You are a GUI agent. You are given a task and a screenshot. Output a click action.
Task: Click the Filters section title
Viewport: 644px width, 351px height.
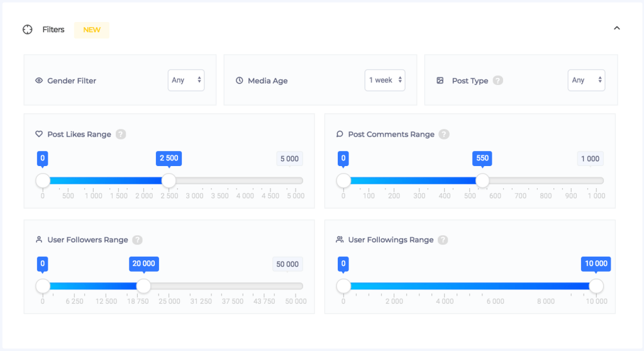(53, 30)
